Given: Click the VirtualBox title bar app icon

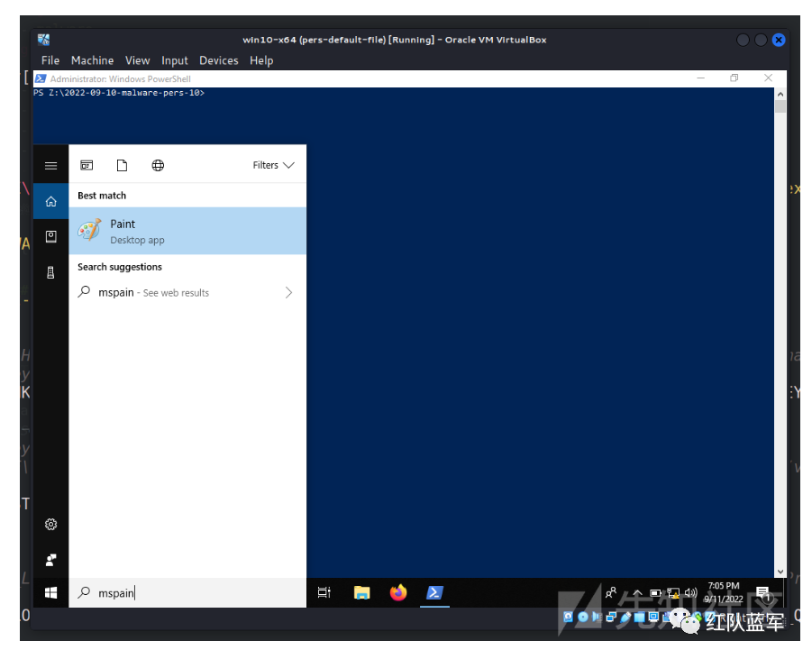Looking at the screenshot, I should click(44, 40).
